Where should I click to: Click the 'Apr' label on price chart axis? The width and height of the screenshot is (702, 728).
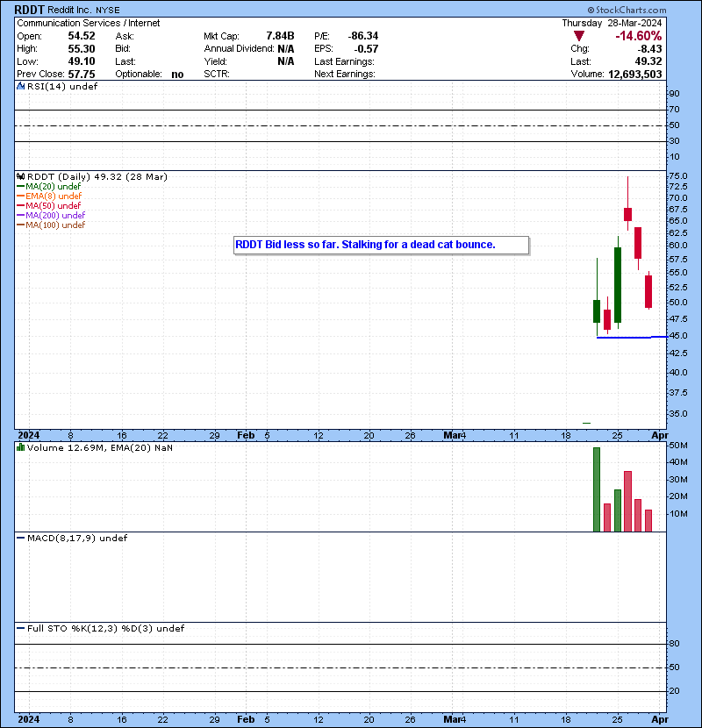tap(660, 435)
